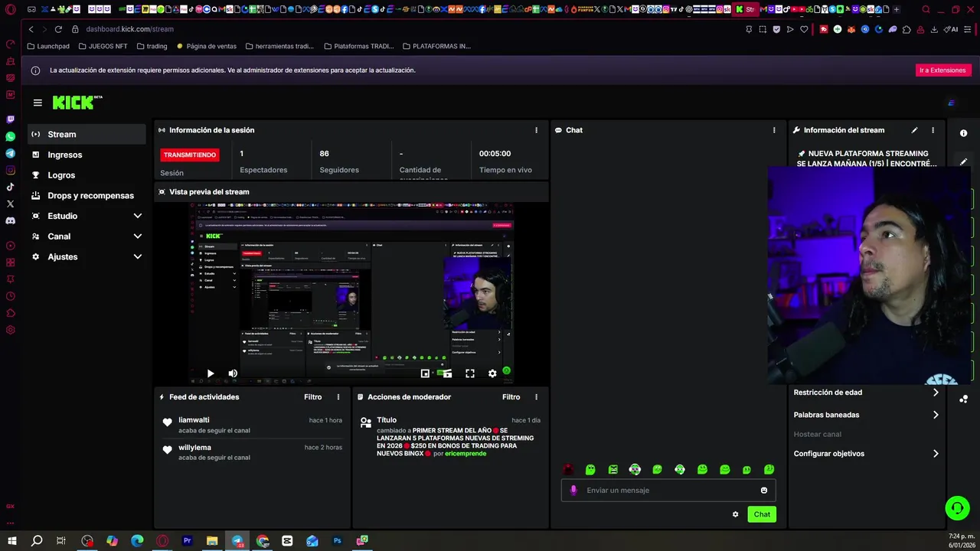Click in the Enviar un mensaje field
Screen dimensions: 980x551
pos(668,491)
